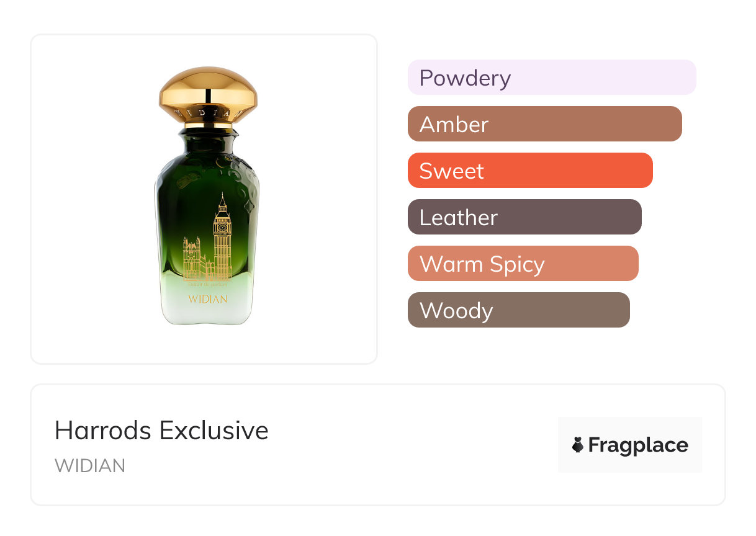Open the Harrods Exclusive fragrance title
Image resolution: width=756 pixels, height=536 pixels.
click(161, 431)
